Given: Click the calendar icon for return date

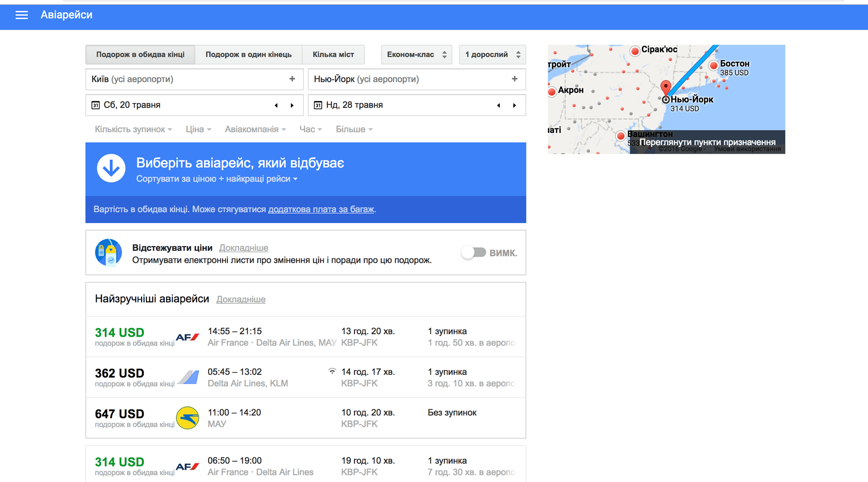Looking at the screenshot, I should (318, 105).
